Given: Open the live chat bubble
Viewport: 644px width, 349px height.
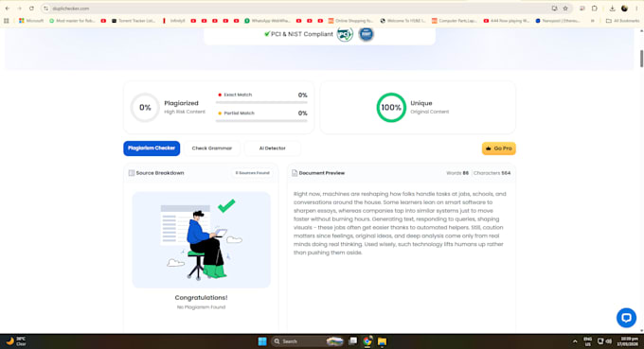Looking at the screenshot, I should coord(626,318).
